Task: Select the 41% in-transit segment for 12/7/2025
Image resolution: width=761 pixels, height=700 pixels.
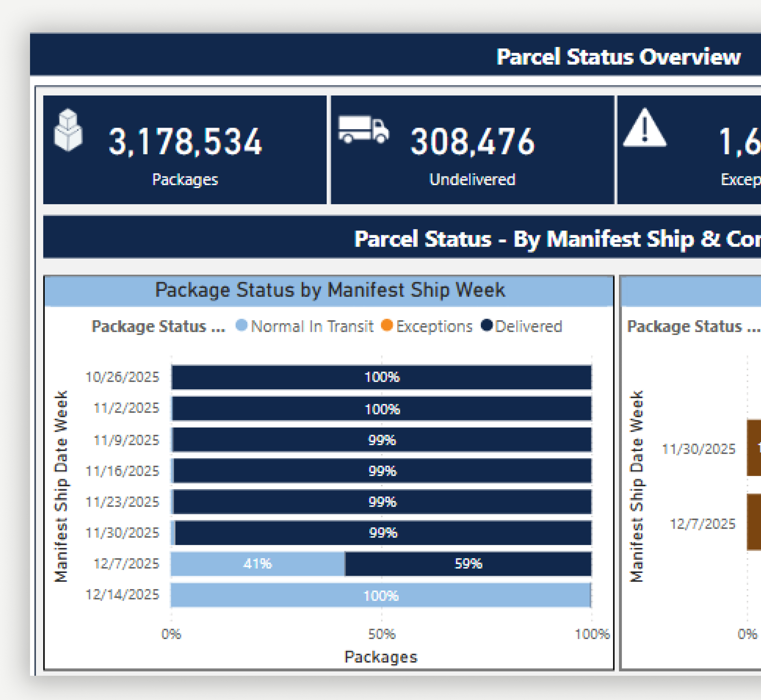Action: click(258, 564)
